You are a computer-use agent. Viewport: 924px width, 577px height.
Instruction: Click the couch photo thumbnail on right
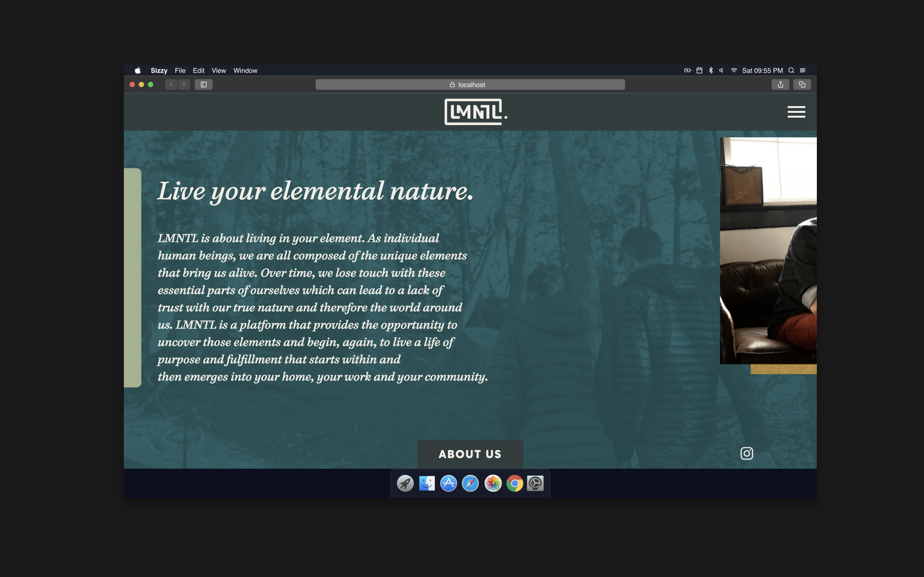768,250
